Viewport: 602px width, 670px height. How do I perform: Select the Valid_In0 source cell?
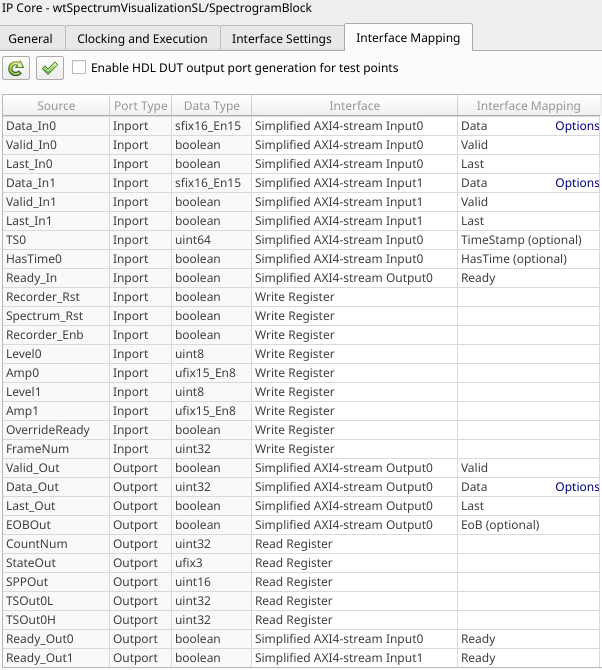(x=56, y=145)
